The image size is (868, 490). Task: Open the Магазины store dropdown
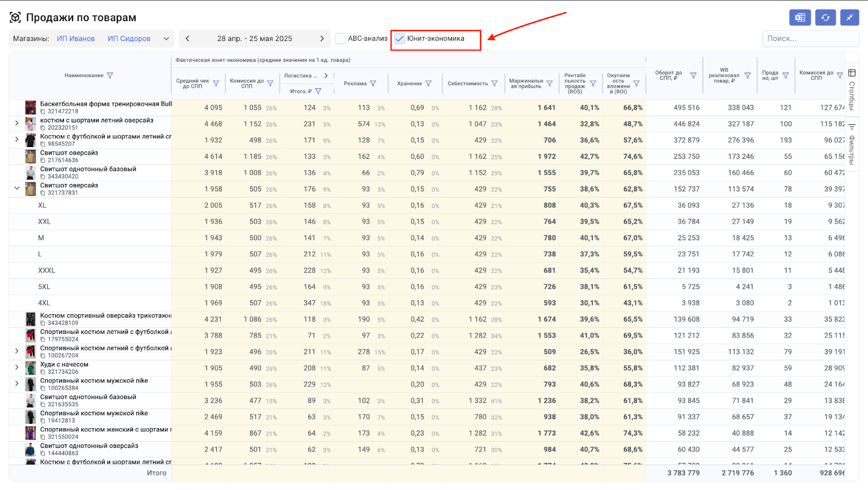pos(166,39)
